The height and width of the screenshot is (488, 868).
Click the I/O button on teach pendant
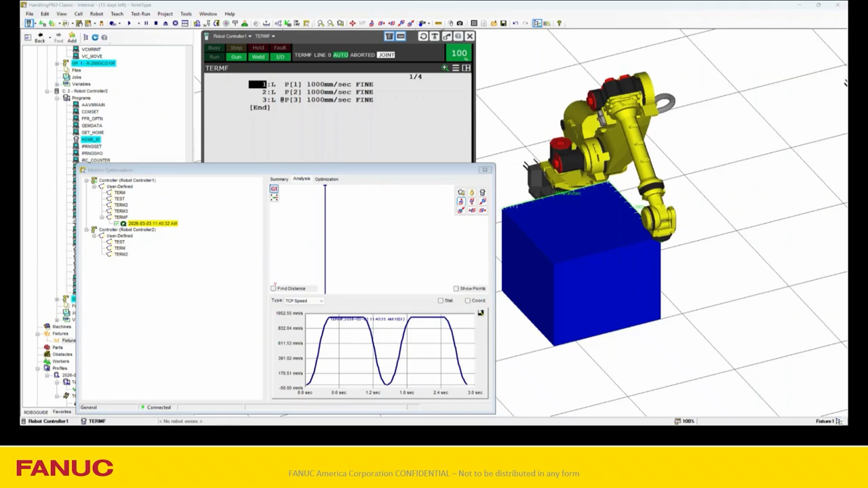pyautogui.click(x=280, y=57)
